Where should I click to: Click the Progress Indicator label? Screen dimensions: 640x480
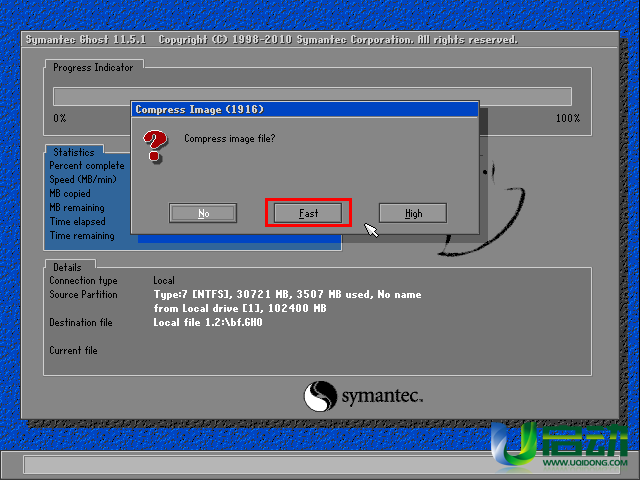pyautogui.click(x=93, y=67)
